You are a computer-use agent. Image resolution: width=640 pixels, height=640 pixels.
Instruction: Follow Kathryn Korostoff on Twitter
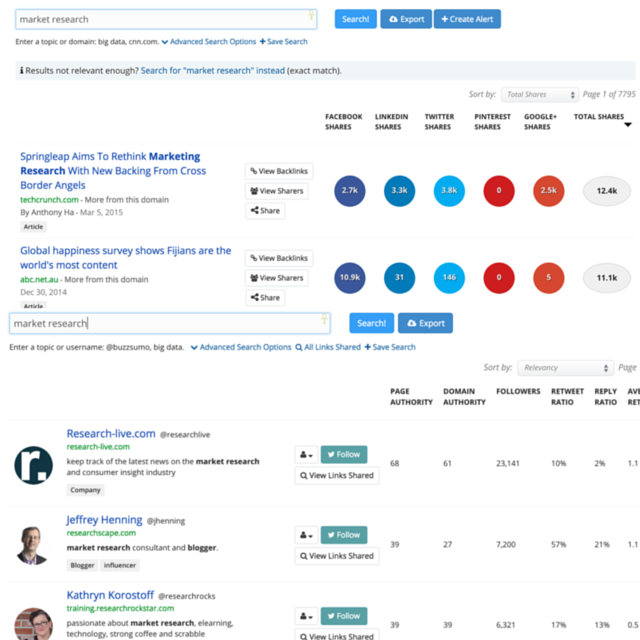click(x=344, y=616)
